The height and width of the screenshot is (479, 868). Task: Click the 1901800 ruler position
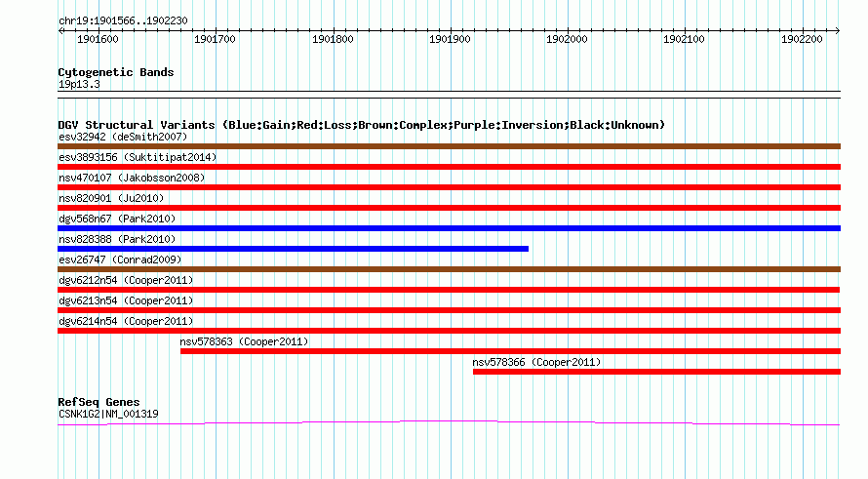[x=333, y=39]
